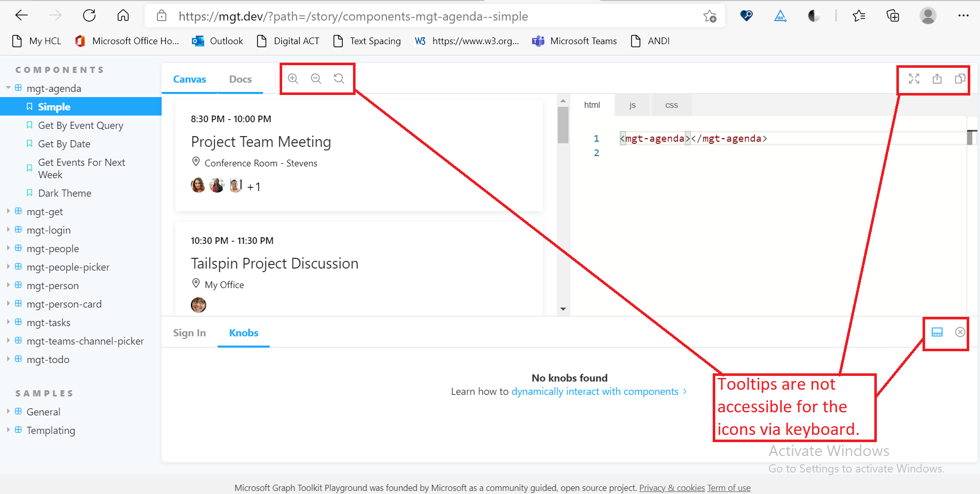The image size is (980, 494).
Task: Close the addons panel
Action: 960,332
